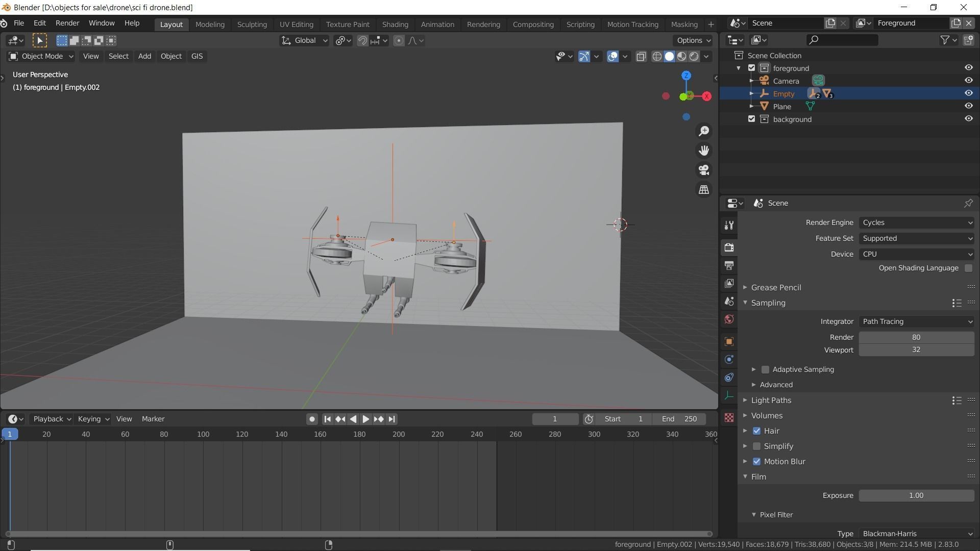Toggle X-ray display icon
Image resolution: width=980 pixels, height=551 pixels.
(x=641, y=57)
